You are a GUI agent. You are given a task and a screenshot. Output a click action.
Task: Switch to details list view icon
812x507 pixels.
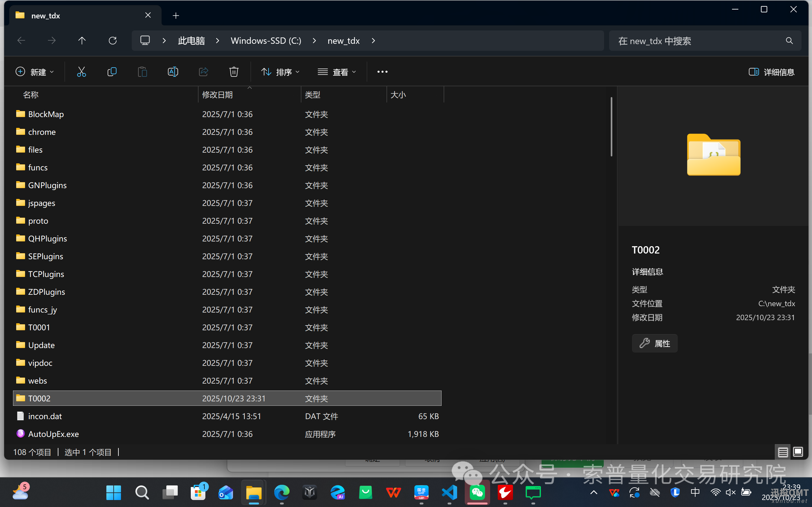coord(783,452)
